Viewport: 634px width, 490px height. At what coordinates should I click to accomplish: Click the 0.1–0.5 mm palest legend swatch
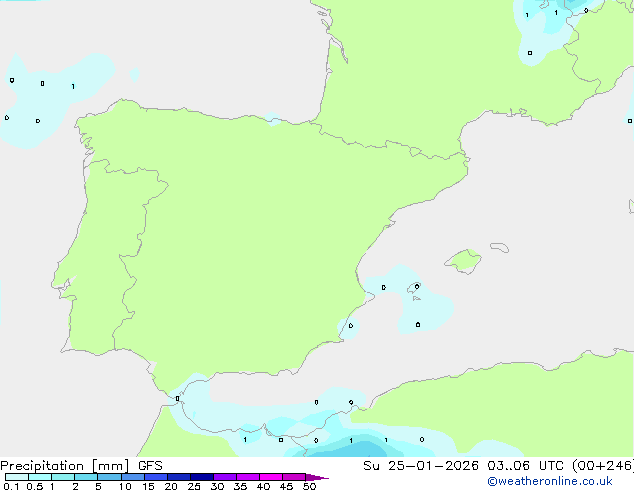(17, 477)
